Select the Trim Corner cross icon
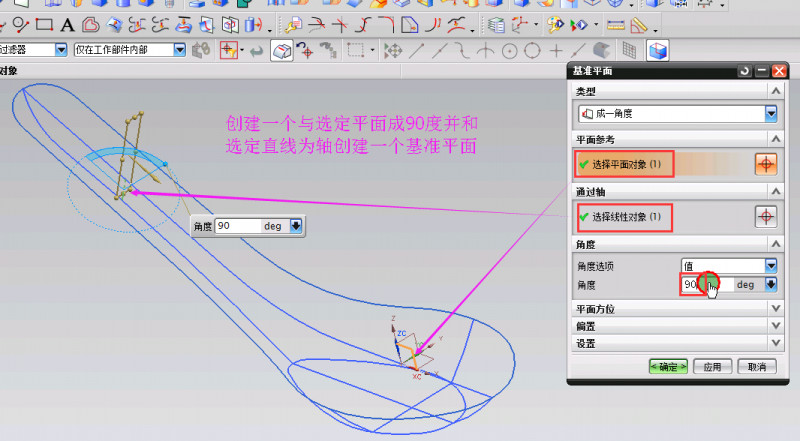800x441 pixels. (x=340, y=24)
